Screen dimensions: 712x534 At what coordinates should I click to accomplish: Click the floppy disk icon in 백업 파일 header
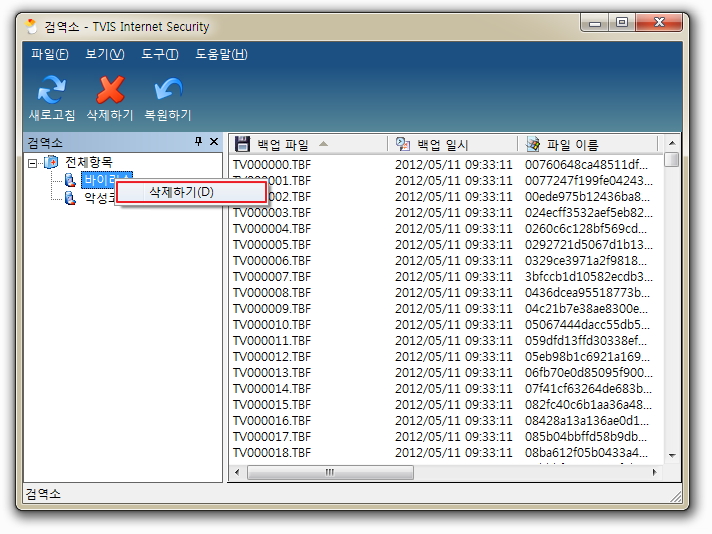[242, 145]
